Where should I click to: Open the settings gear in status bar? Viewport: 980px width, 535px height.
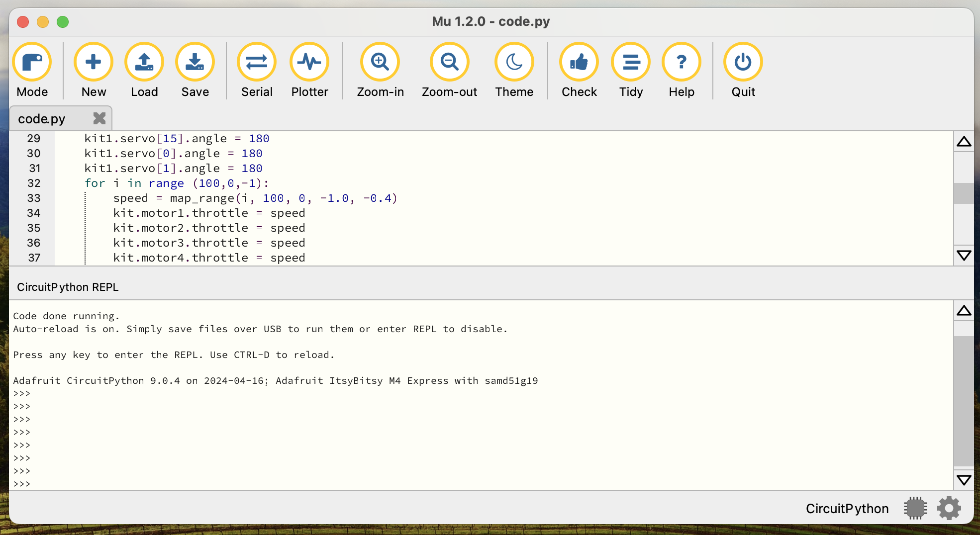click(x=949, y=508)
